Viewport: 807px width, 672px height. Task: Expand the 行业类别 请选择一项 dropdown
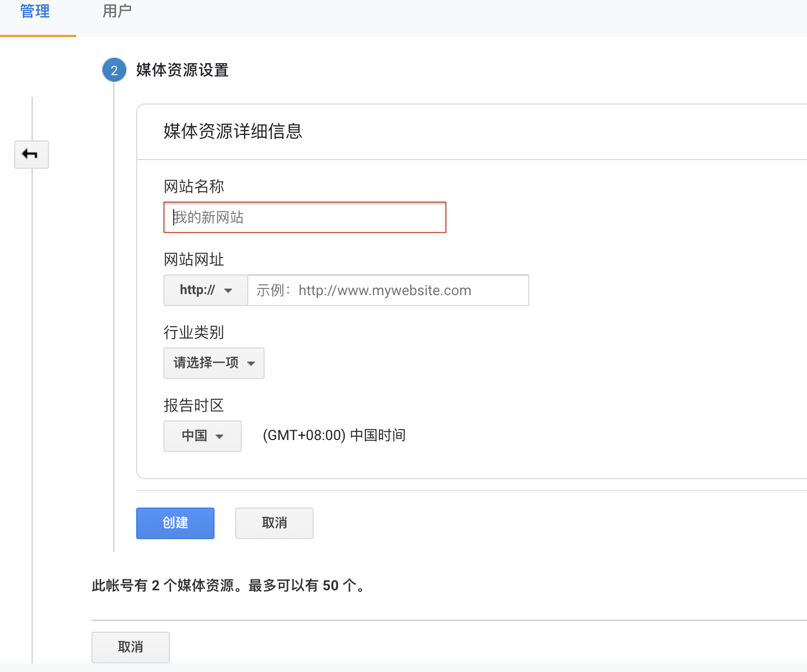pyautogui.click(x=214, y=363)
